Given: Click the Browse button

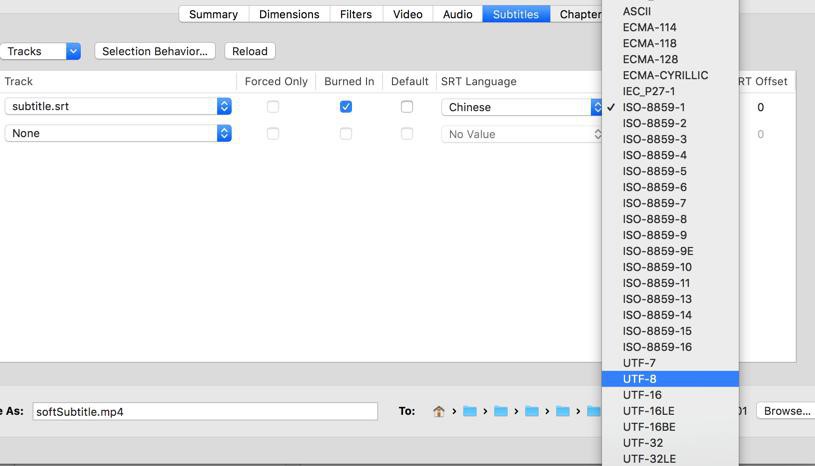Looking at the screenshot, I should 786,411.
